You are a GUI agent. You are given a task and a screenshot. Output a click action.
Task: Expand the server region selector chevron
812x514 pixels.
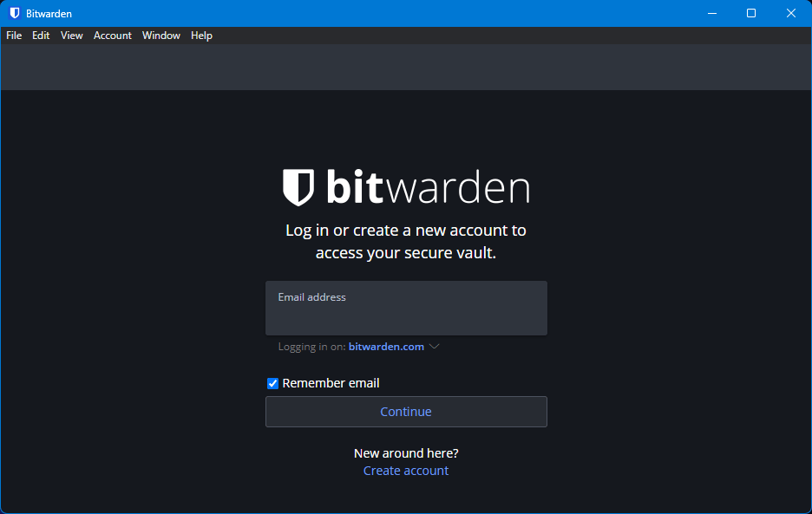pos(434,346)
